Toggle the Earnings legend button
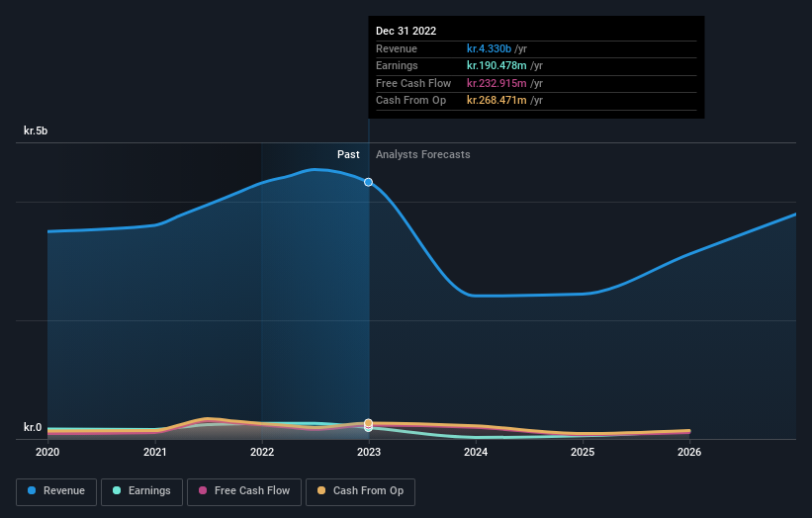The height and width of the screenshot is (518, 812). (x=141, y=491)
